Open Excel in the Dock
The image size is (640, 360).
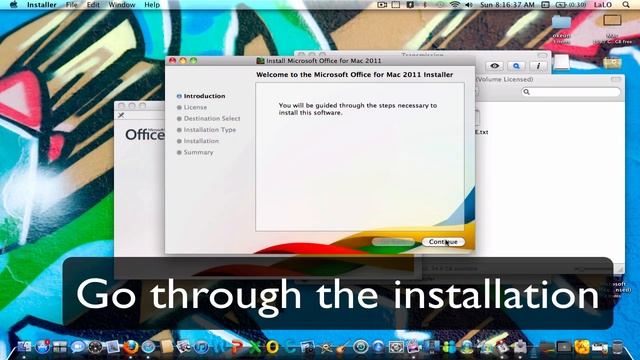[x=254, y=347]
